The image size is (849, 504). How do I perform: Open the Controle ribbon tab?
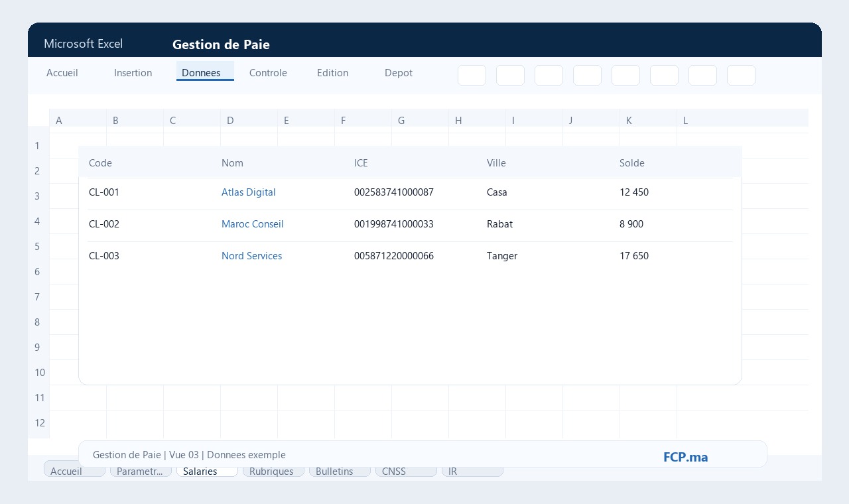268,73
